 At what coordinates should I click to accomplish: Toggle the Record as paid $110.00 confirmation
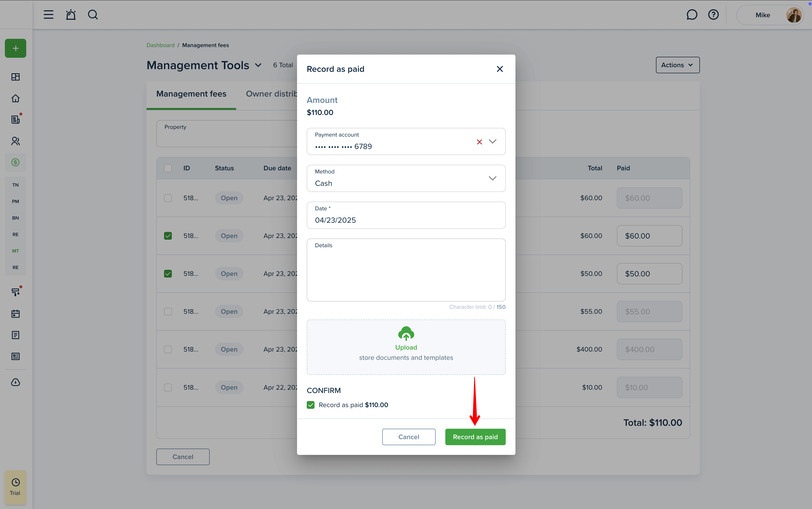pos(310,405)
